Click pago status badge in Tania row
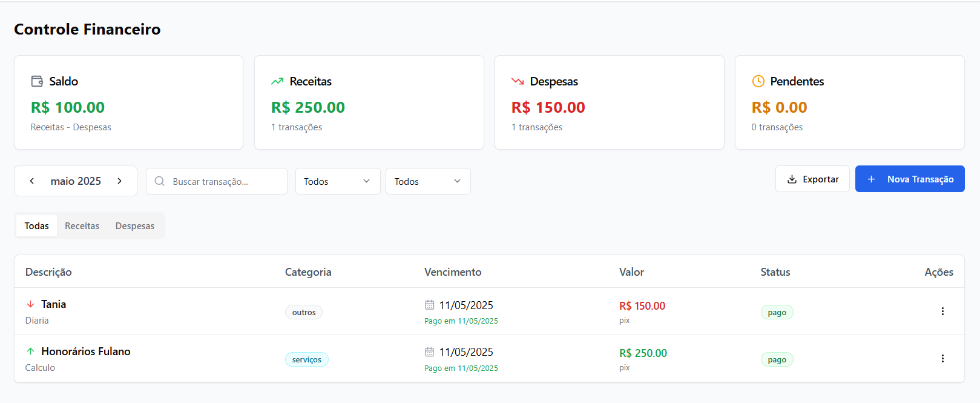Screen dimensions: 980x403 pos(777,313)
